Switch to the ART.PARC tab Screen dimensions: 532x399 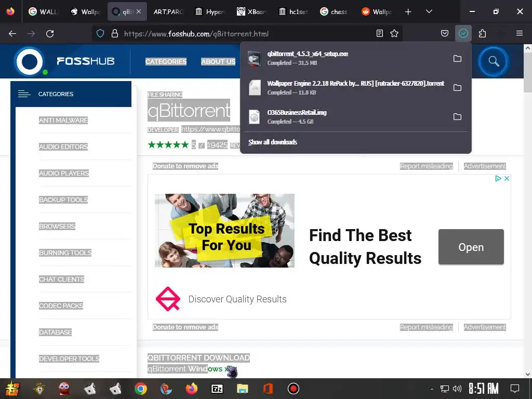click(x=169, y=11)
